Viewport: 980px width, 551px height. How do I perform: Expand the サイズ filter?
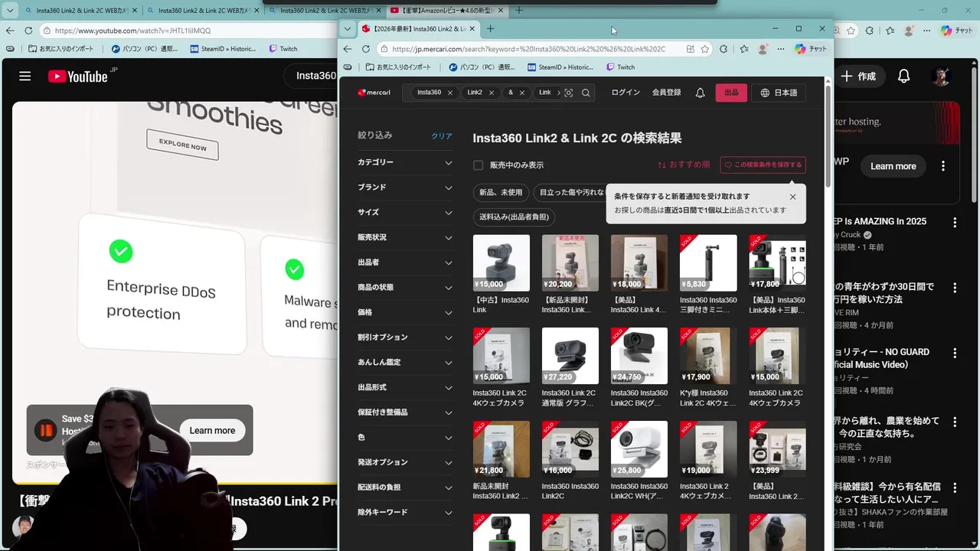tap(405, 212)
